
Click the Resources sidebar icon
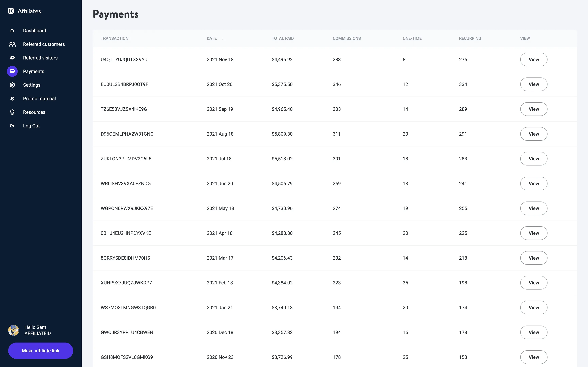(x=11, y=112)
